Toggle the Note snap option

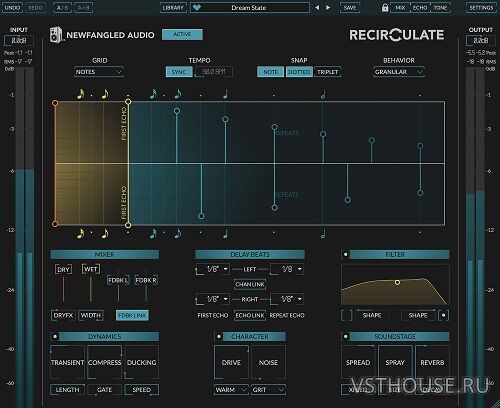[x=270, y=72]
